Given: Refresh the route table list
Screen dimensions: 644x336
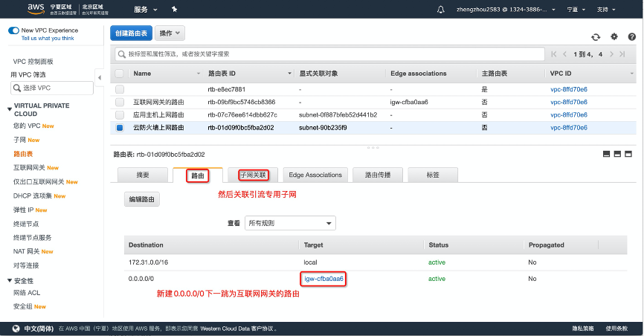Looking at the screenshot, I should point(595,36).
